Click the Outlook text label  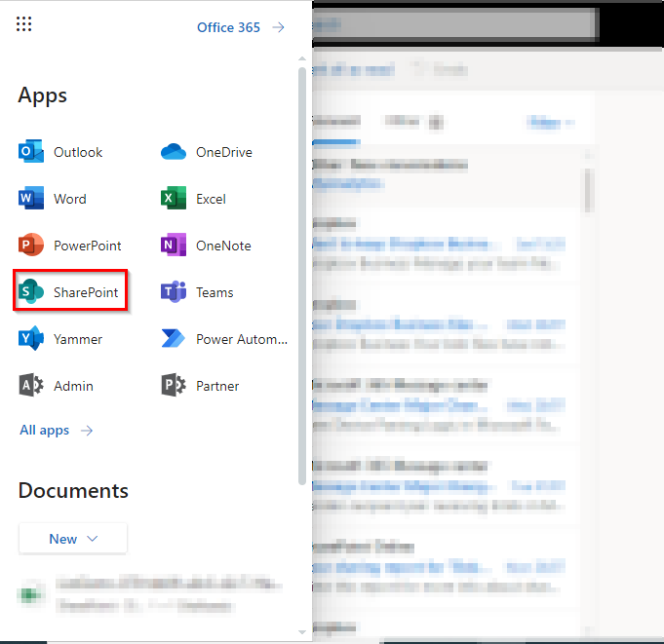tap(78, 152)
